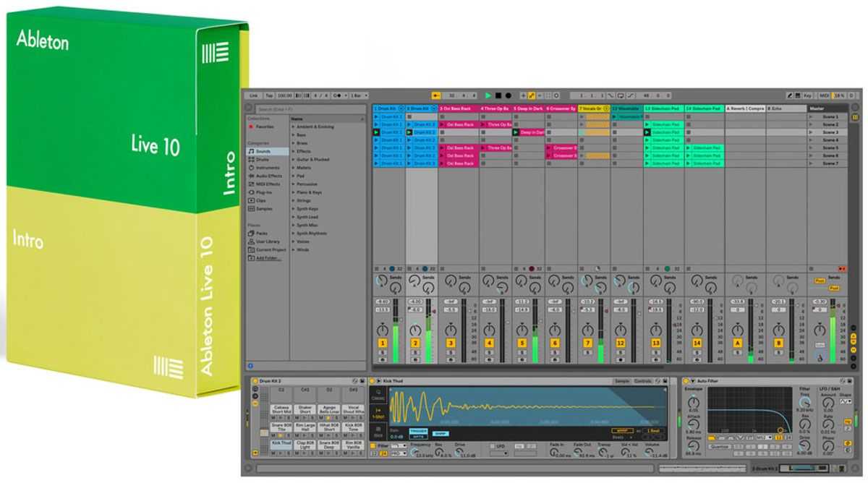Launch the Deep In Dark clip
This screenshot has width=868, height=483.
tap(517, 132)
